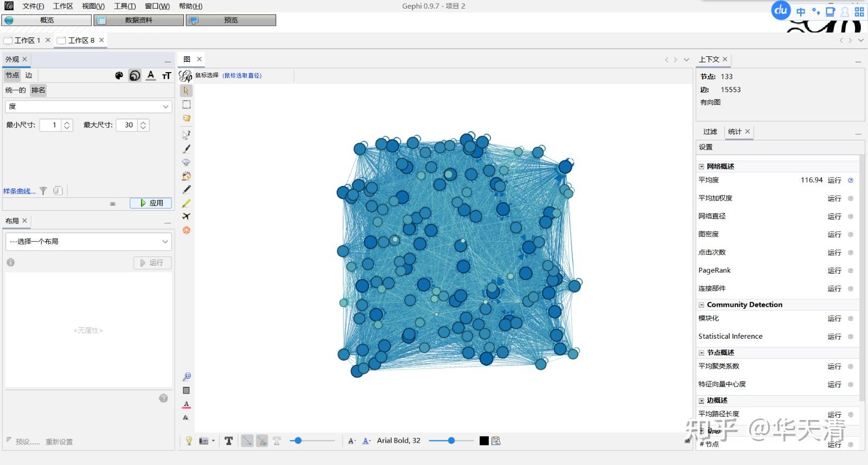Select the shortest path airplane tool
The width and height of the screenshot is (868, 465).
[186, 216]
